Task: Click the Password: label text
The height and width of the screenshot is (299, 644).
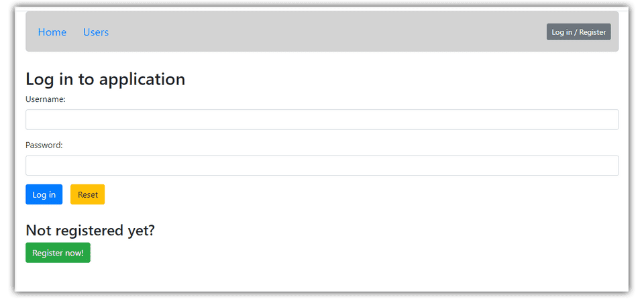Action: tap(44, 145)
